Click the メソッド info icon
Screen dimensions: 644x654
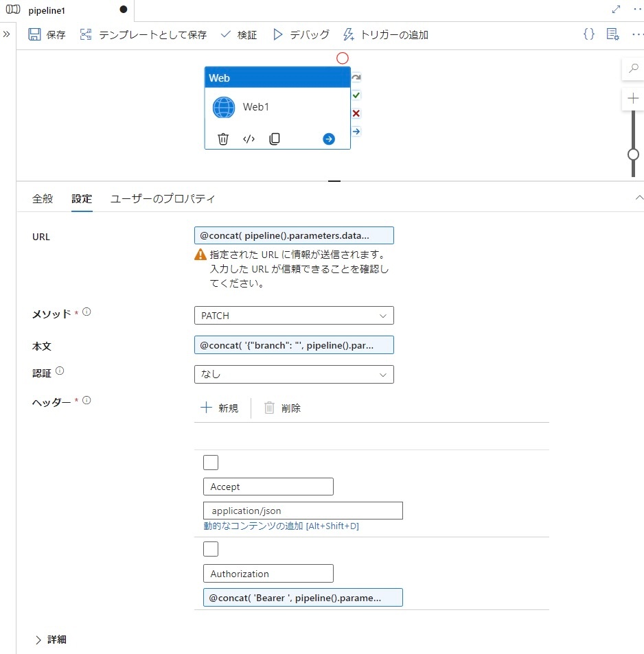(87, 312)
